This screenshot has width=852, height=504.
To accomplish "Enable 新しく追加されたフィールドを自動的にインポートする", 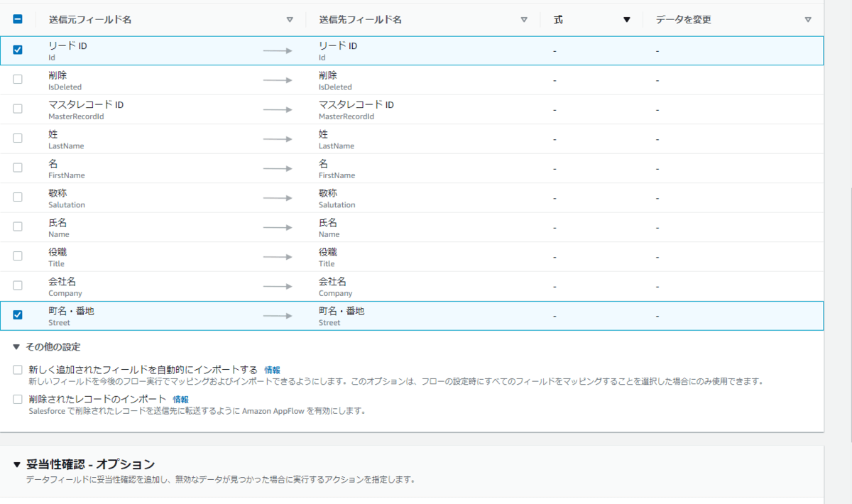I will pyautogui.click(x=18, y=370).
